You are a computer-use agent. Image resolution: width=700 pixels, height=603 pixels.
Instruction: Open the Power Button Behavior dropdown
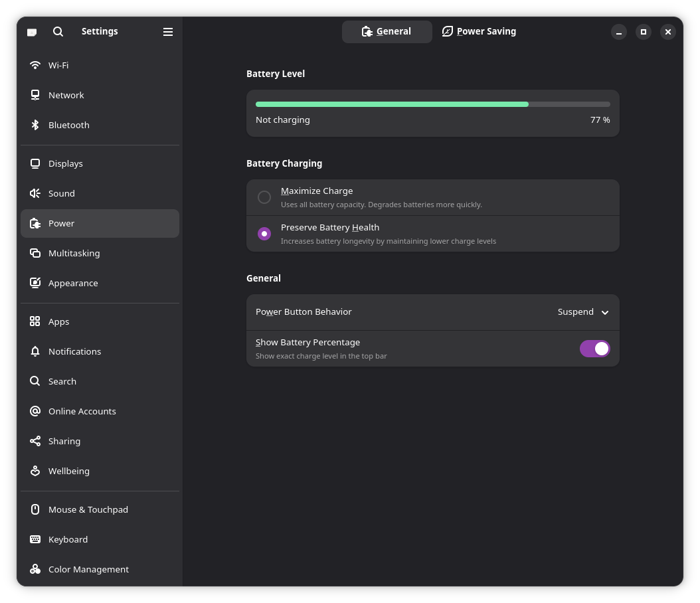[x=583, y=312]
